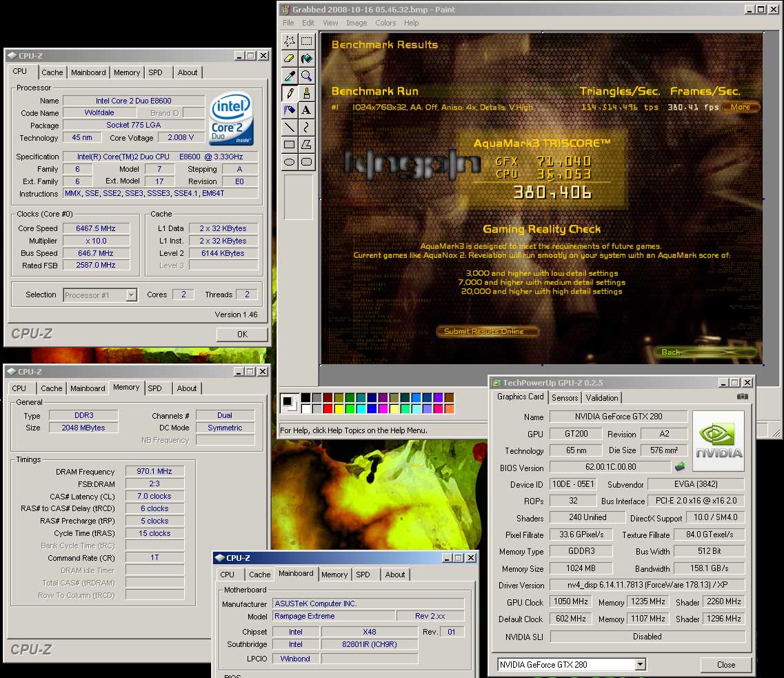Open the Image menu in Paint
This screenshot has width=784, height=678.
356,23
